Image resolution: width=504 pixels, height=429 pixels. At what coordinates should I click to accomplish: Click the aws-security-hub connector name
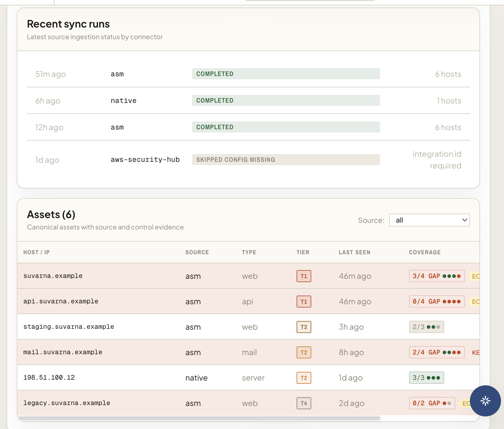point(145,160)
